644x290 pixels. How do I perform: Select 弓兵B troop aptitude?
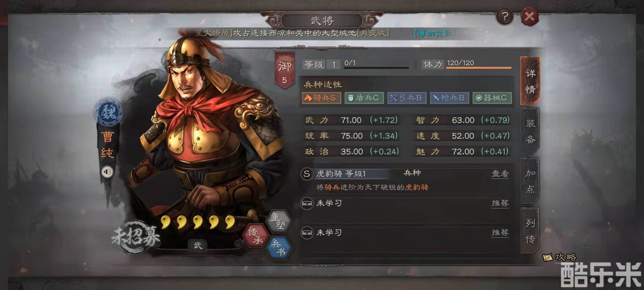pyautogui.click(x=407, y=98)
